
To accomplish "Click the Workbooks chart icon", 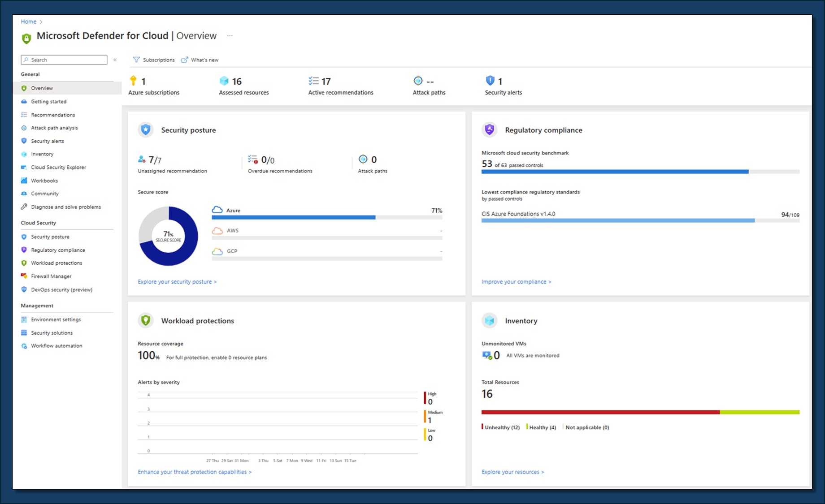I will click(24, 181).
